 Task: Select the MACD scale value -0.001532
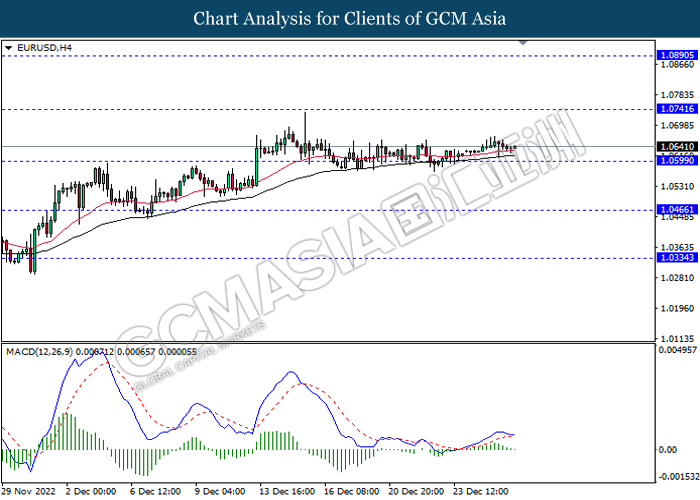(x=679, y=477)
